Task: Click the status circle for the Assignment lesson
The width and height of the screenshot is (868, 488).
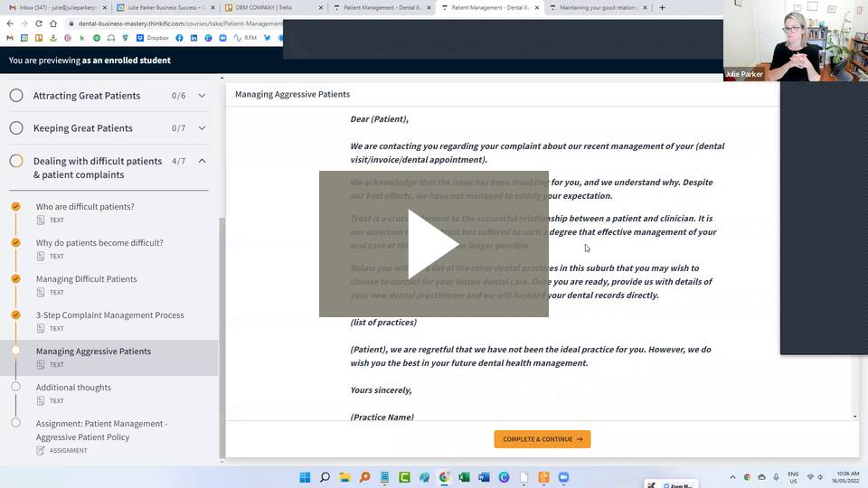Action: (x=16, y=423)
